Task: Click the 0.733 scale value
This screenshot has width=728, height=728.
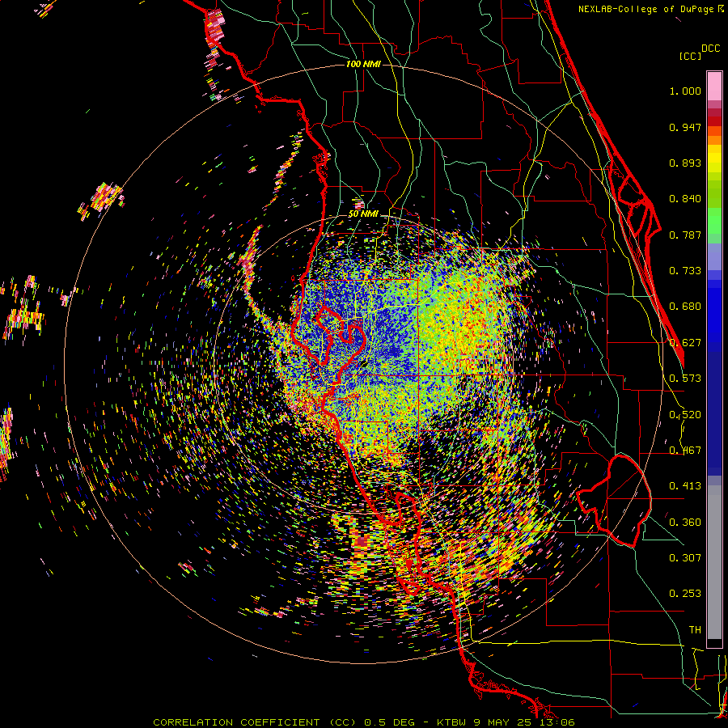Action: [x=685, y=271]
